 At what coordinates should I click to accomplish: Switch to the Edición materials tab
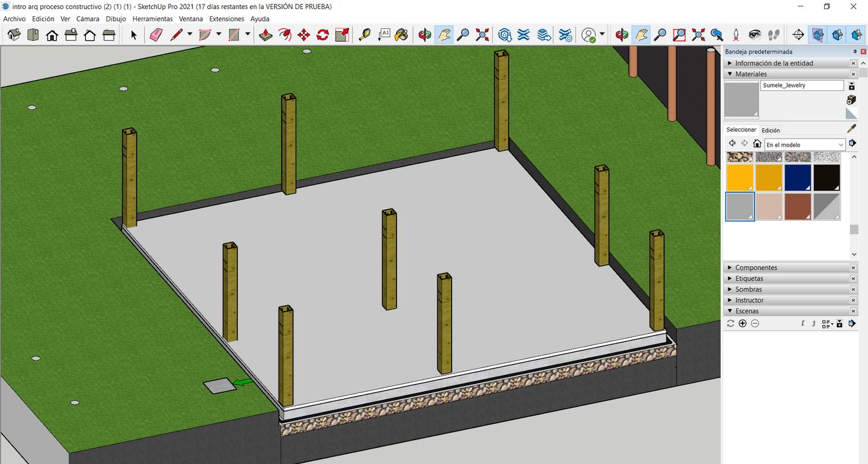tap(770, 130)
